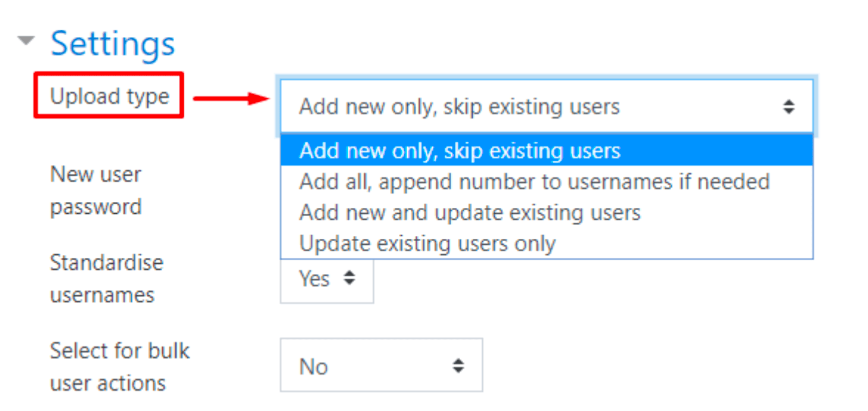Click arrows icon beside the Yes value
868x411 pixels.
click(x=350, y=278)
